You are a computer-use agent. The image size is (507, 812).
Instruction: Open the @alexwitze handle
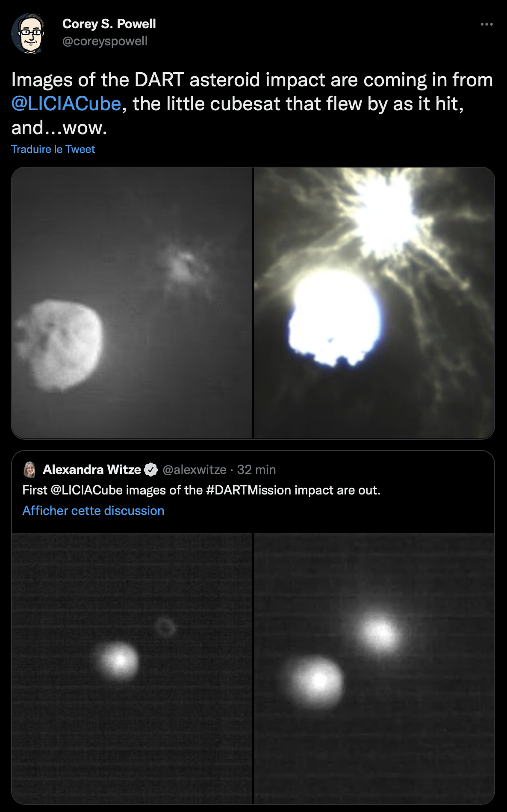point(195,470)
